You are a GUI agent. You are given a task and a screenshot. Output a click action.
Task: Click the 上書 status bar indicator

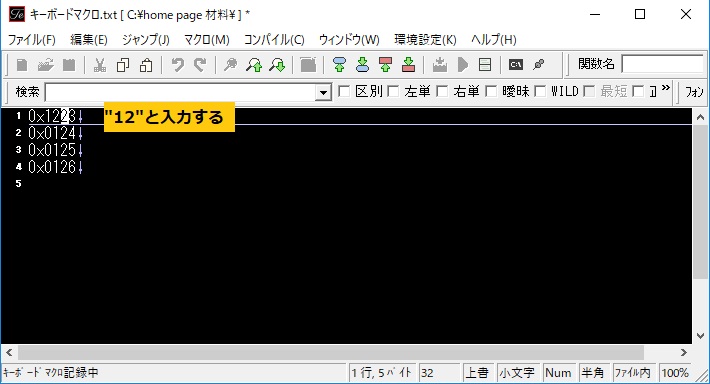click(478, 373)
